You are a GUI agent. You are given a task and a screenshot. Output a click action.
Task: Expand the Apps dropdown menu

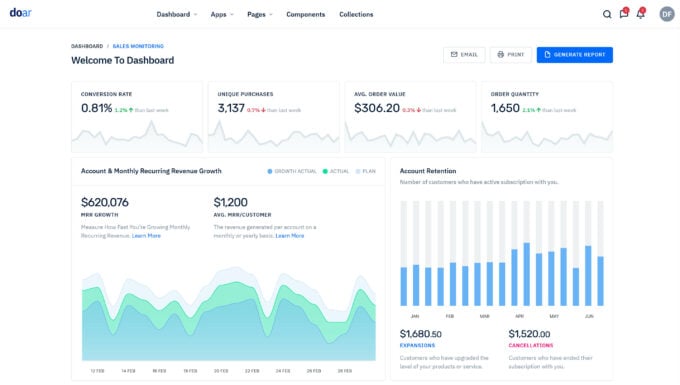[222, 14]
